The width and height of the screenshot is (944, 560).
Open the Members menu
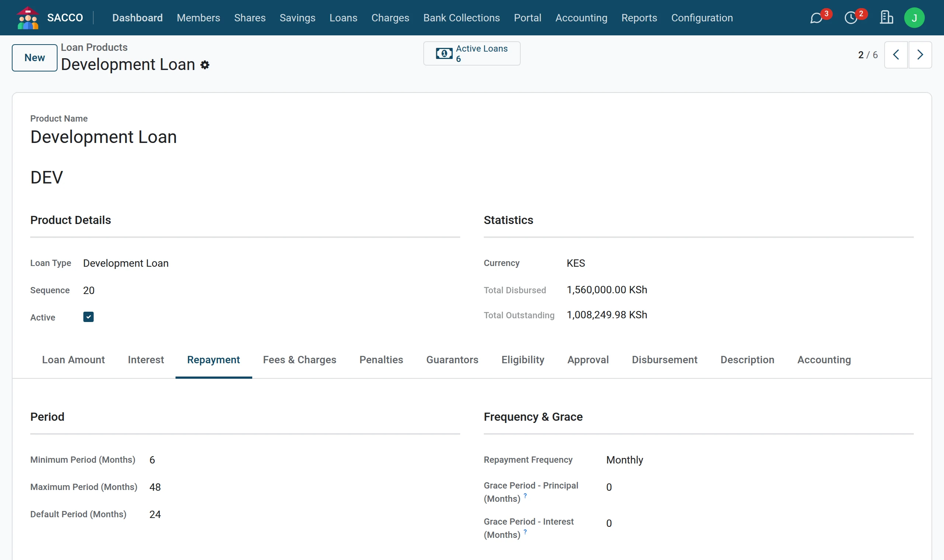click(x=198, y=18)
